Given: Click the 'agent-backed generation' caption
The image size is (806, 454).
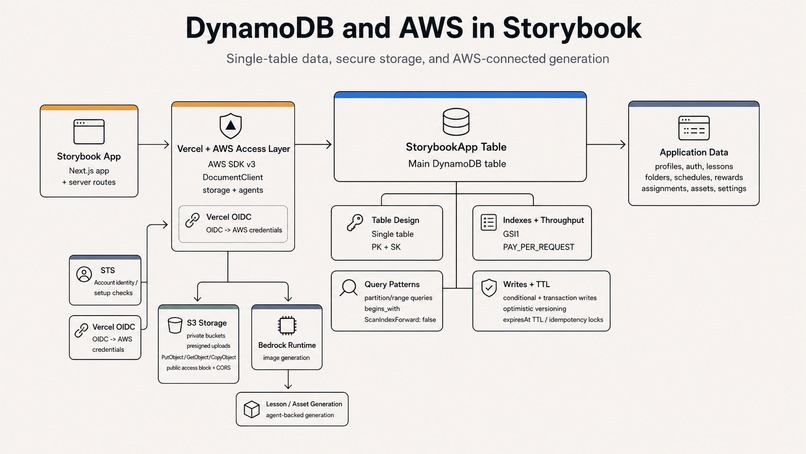Looking at the screenshot, I should click(x=300, y=415).
